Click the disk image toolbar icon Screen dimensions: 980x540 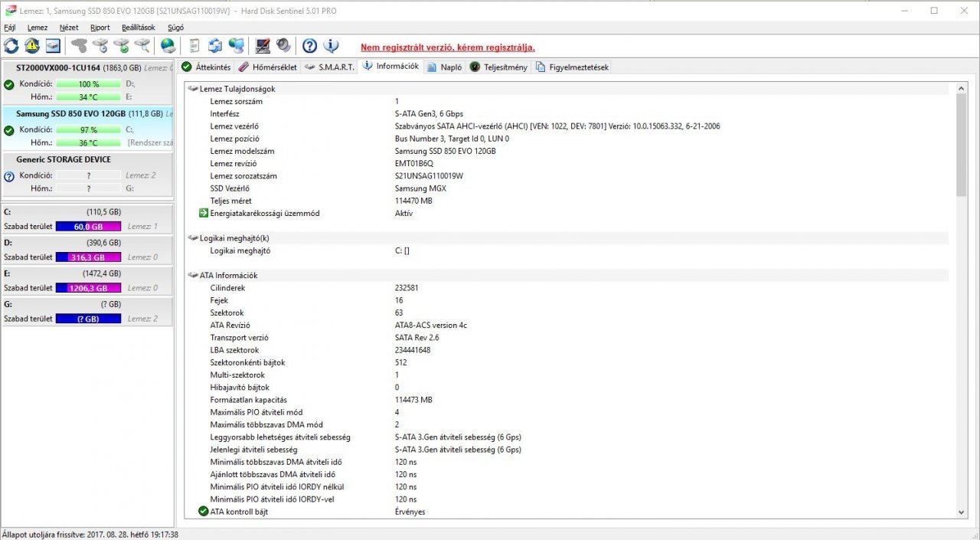[x=53, y=46]
